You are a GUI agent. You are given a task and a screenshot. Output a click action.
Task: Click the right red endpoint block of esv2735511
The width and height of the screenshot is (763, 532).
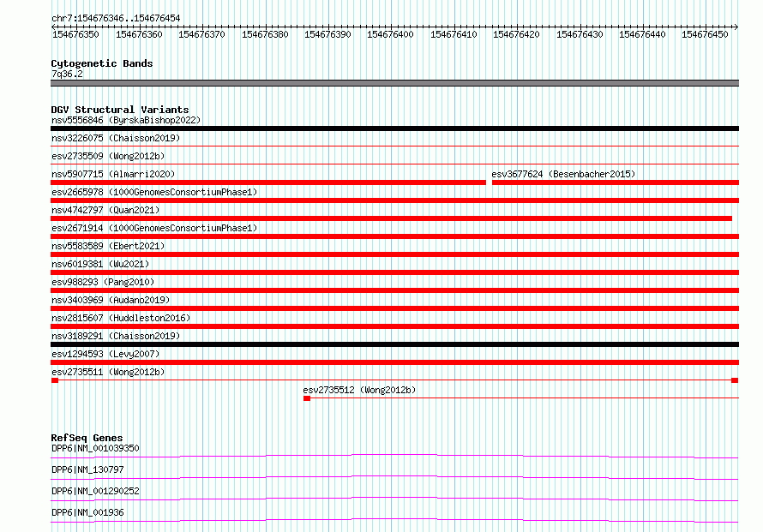point(735,380)
